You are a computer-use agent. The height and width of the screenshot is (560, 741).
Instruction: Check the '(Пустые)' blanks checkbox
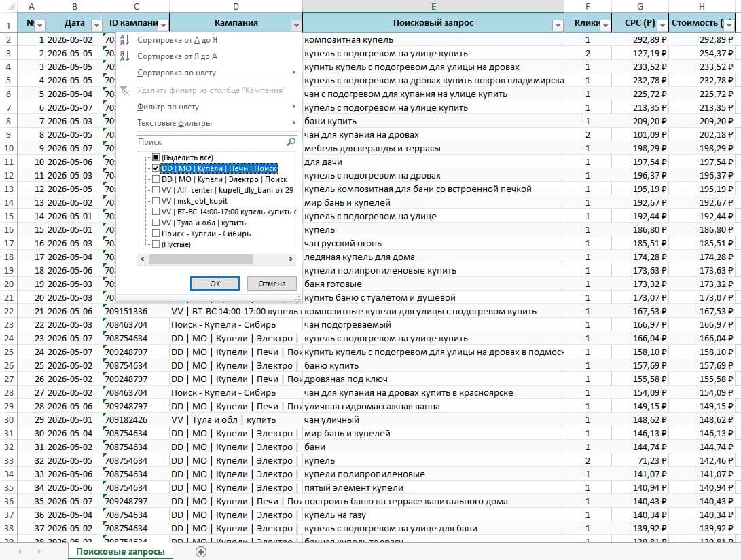click(x=156, y=244)
